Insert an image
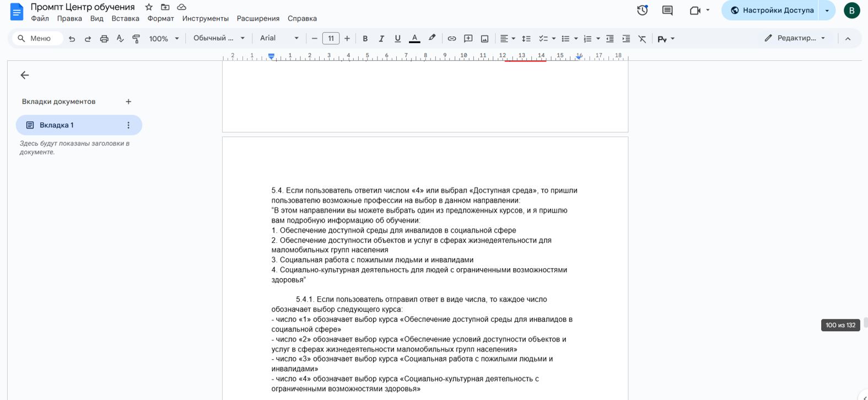This screenshot has width=868, height=400. point(484,39)
